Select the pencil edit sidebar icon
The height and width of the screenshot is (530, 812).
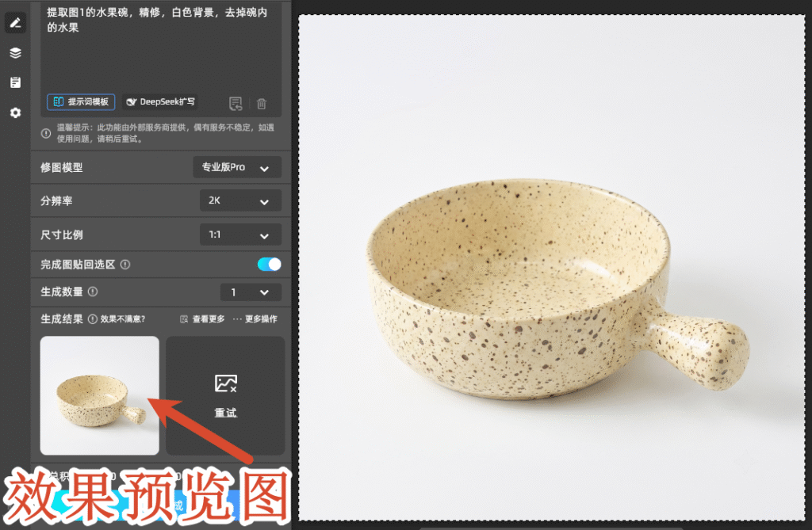[15, 23]
